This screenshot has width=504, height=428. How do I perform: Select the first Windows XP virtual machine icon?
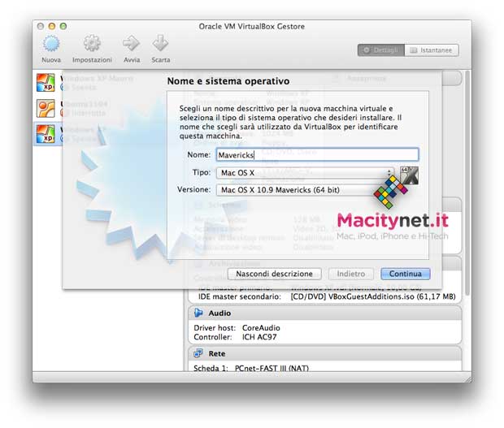[46, 83]
